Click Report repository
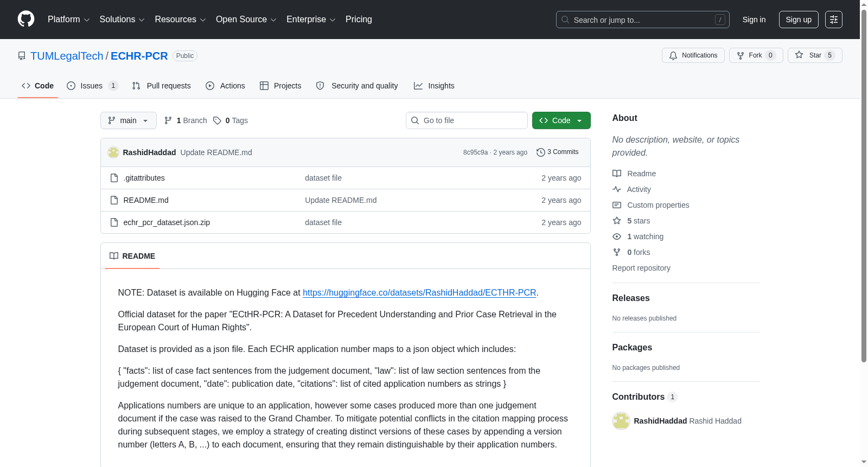Image resolution: width=868 pixels, height=467 pixels. (x=641, y=268)
